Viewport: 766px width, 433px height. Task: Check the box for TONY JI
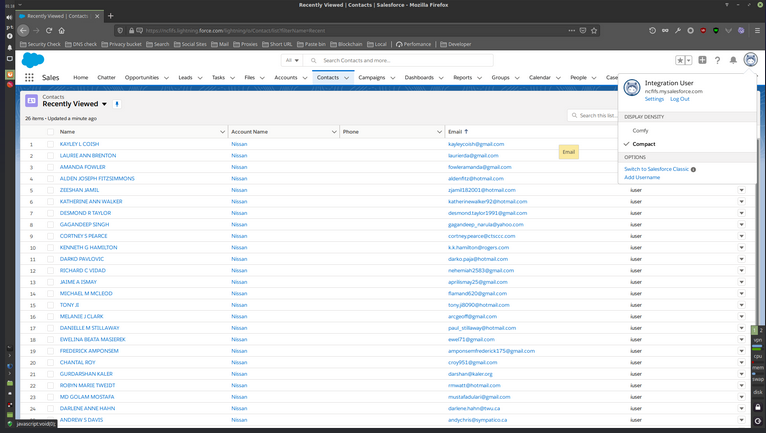[x=50, y=305]
